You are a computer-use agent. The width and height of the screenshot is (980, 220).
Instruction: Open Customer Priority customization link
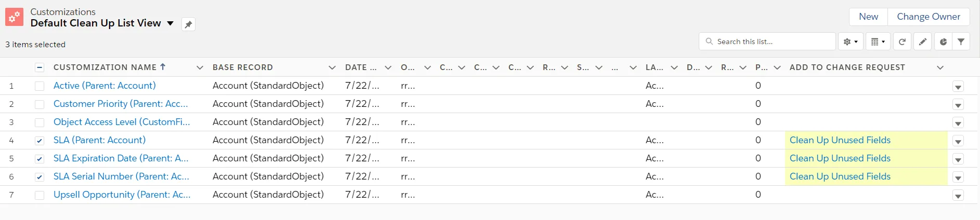click(121, 104)
